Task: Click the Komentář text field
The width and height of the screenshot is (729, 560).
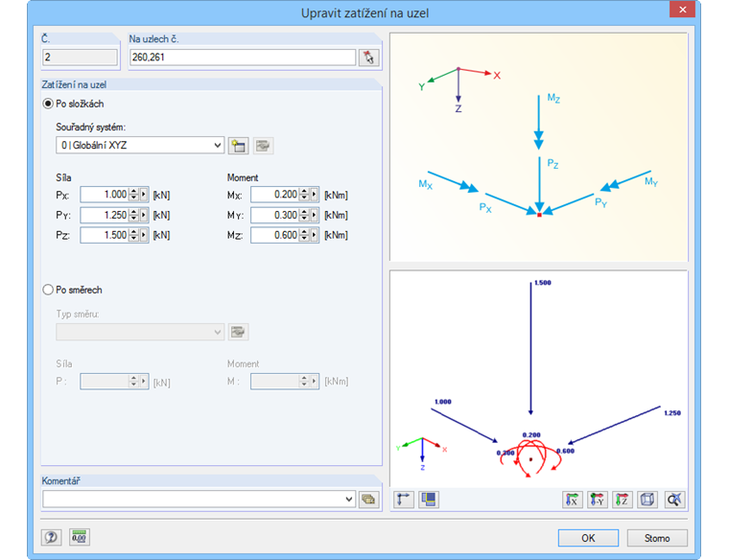Action: pyautogui.click(x=193, y=500)
